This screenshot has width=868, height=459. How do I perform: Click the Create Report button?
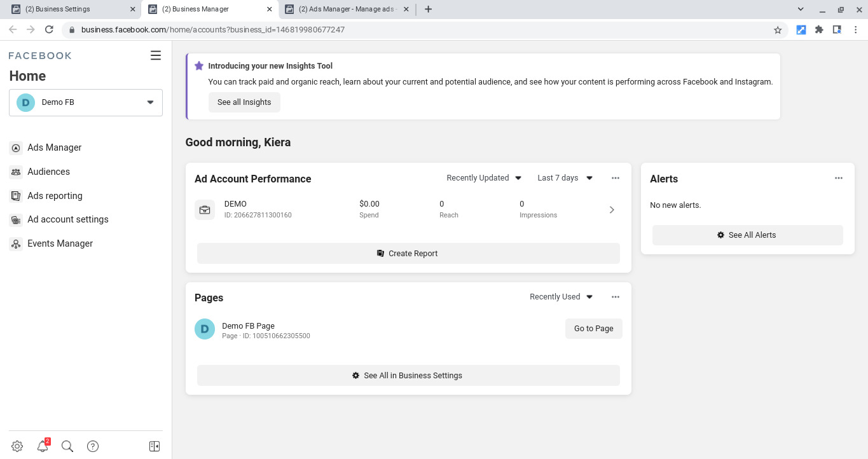[408, 253]
